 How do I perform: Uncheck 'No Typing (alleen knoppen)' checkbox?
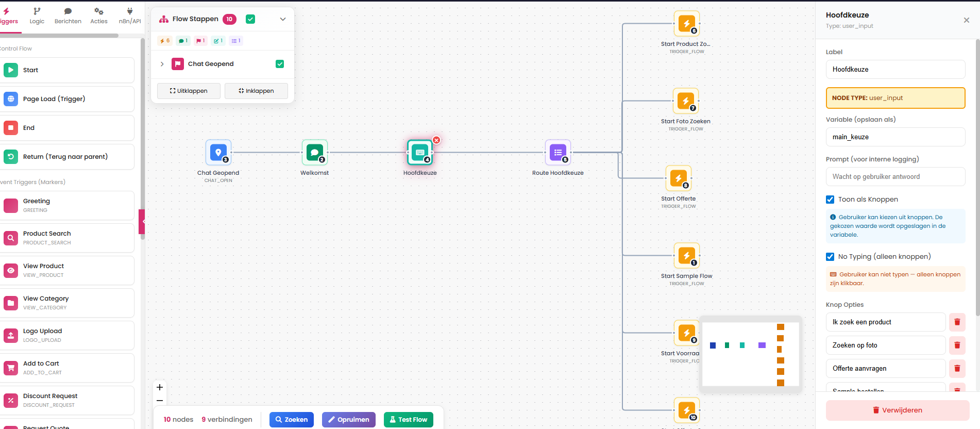coord(830,257)
